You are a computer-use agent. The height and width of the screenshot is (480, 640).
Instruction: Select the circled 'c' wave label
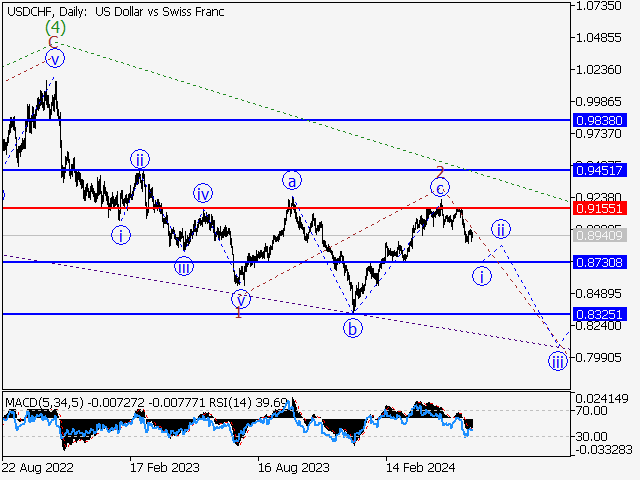click(440, 188)
